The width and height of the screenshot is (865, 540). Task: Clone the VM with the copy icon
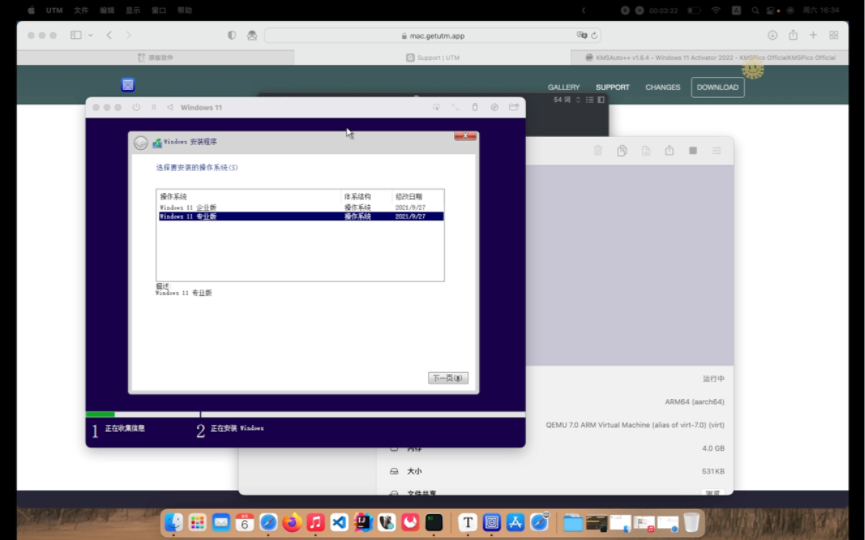coord(622,151)
